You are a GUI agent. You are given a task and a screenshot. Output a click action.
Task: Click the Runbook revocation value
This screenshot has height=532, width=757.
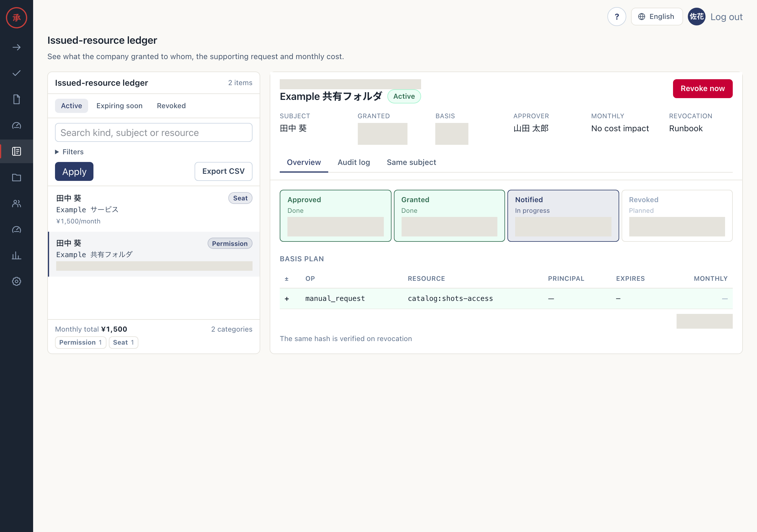[x=685, y=128]
